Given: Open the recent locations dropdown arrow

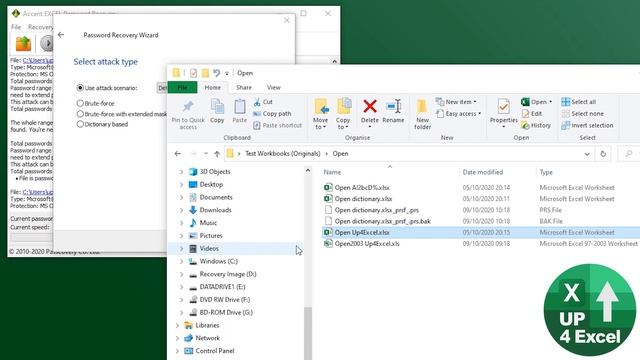Looking at the screenshot, I should click(x=206, y=153).
